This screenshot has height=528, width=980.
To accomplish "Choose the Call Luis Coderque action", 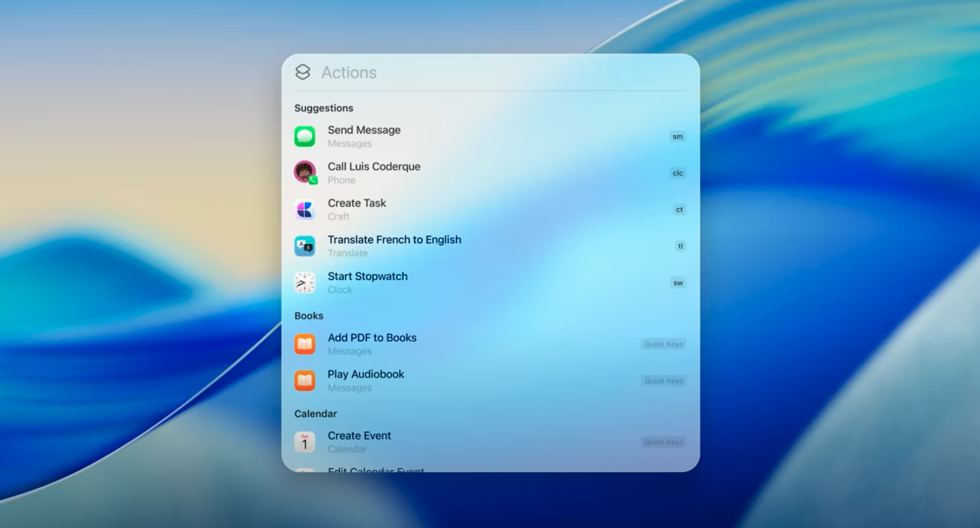I will pyautogui.click(x=374, y=167).
